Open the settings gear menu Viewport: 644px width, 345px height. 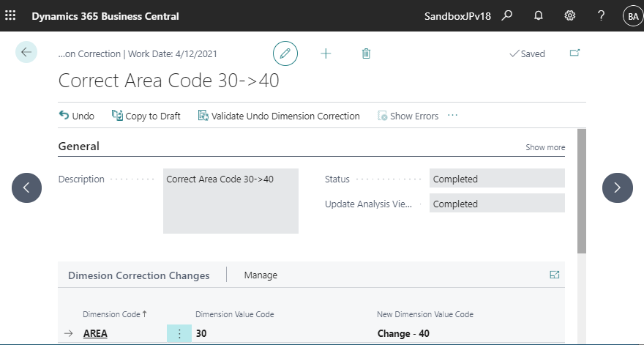click(x=569, y=16)
